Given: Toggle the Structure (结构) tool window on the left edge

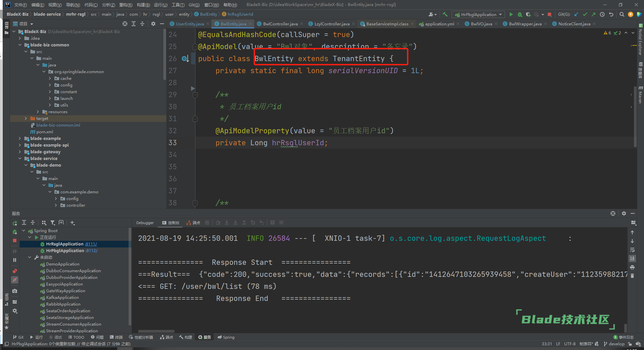Looking at the screenshot, I should pos(7,300).
